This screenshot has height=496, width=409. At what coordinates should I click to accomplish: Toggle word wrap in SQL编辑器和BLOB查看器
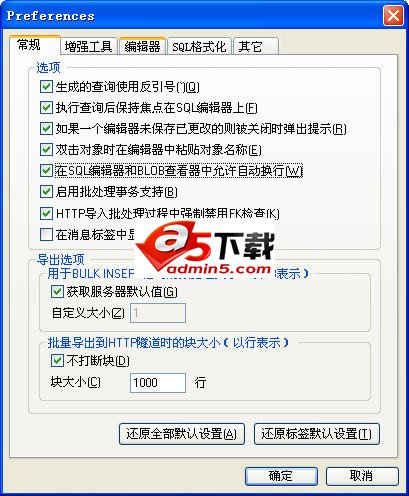tap(46, 171)
